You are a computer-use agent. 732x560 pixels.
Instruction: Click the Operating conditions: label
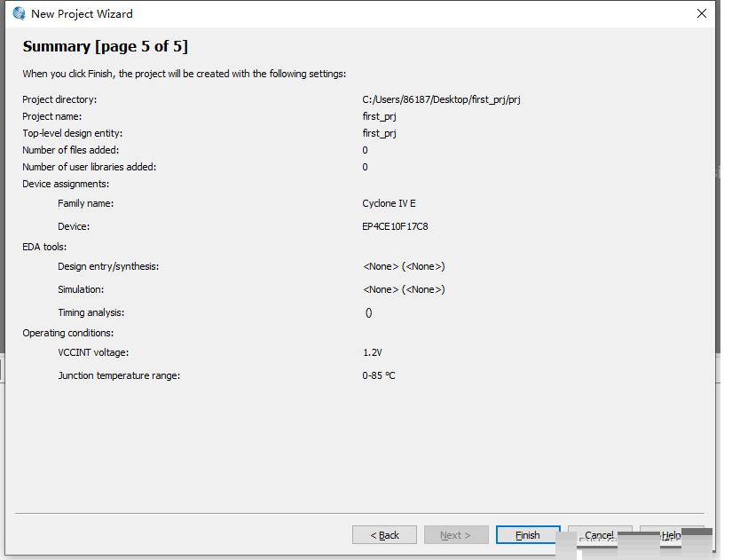tap(68, 333)
